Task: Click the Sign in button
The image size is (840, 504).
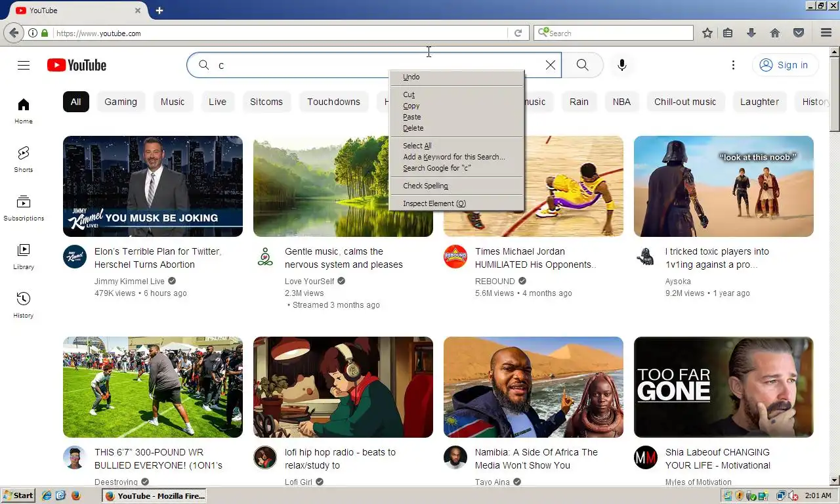Action: [785, 65]
